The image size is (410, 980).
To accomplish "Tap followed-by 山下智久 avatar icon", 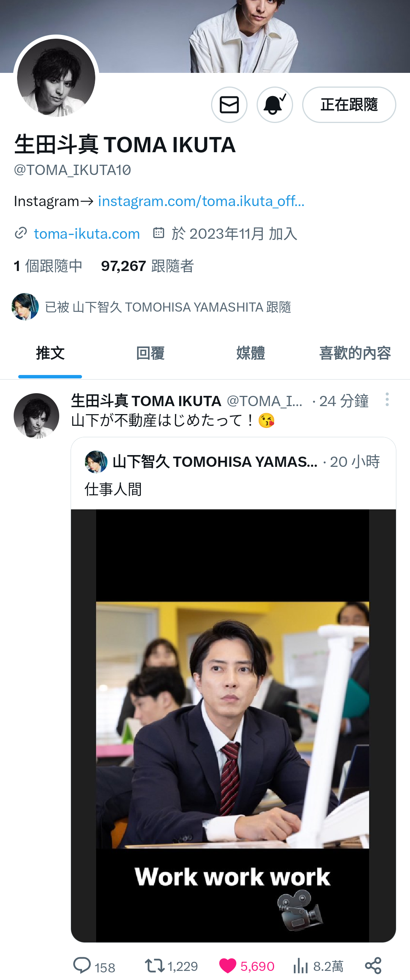I will pos(25,307).
